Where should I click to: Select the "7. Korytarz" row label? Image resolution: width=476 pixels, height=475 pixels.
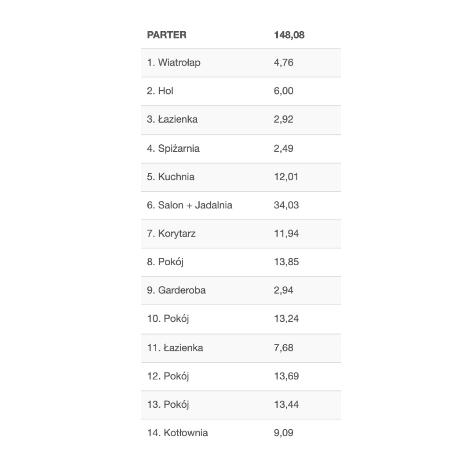[x=171, y=234]
